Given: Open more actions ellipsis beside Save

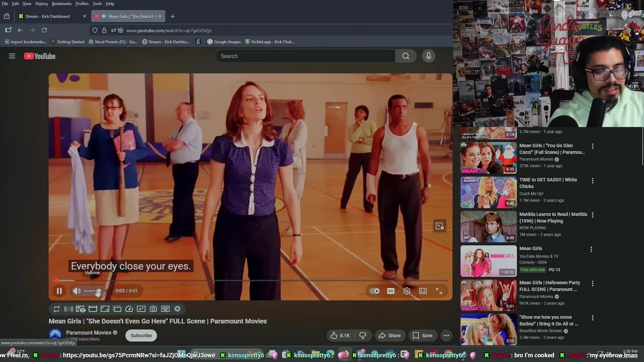Looking at the screenshot, I should pyautogui.click(x=446, y=335).
